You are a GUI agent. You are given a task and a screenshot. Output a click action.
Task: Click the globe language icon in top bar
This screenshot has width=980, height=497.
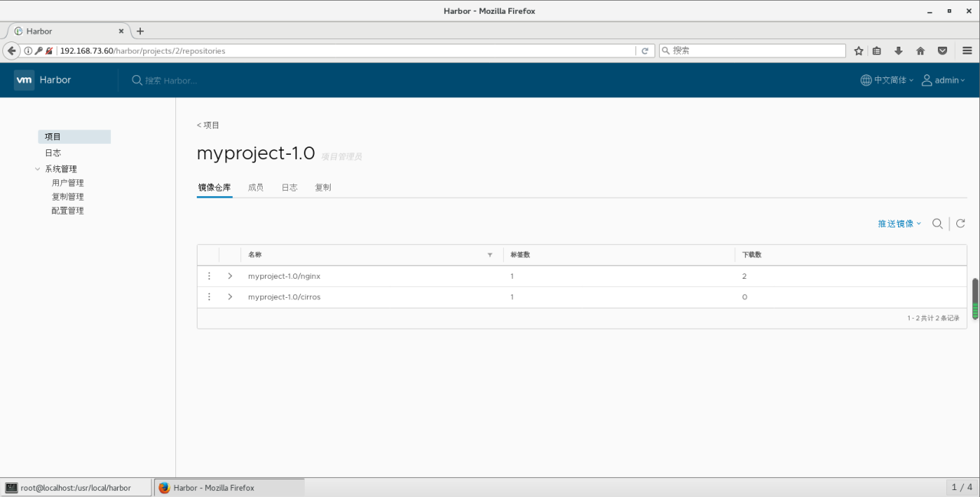[865, 80]
